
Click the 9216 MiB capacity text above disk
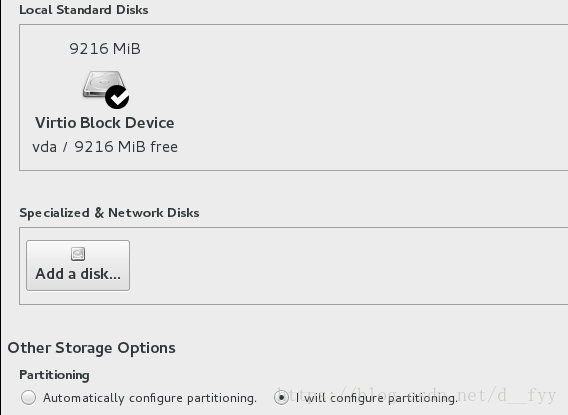[105, 49]
